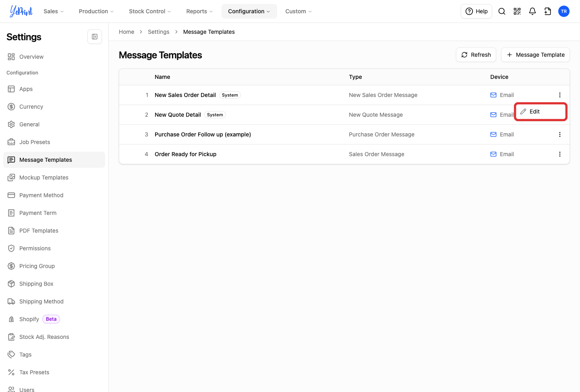Open the Shipping Box settings
This screenshot has height=392, width=580.
coord(54,284)
